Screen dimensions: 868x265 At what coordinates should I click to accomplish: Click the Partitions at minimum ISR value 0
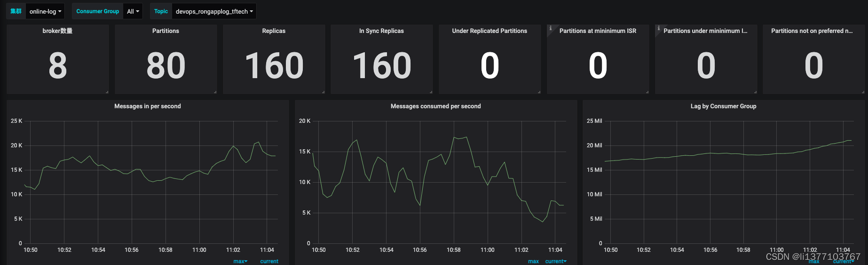(598, 65)
